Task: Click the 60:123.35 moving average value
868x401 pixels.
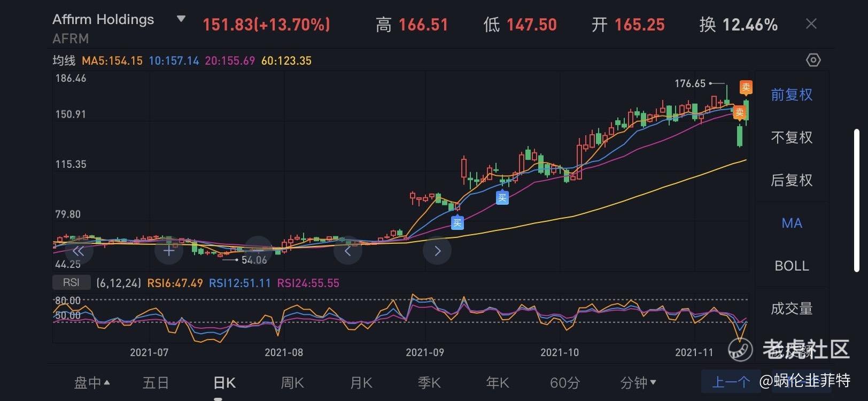Action: [x=286, y=60]
